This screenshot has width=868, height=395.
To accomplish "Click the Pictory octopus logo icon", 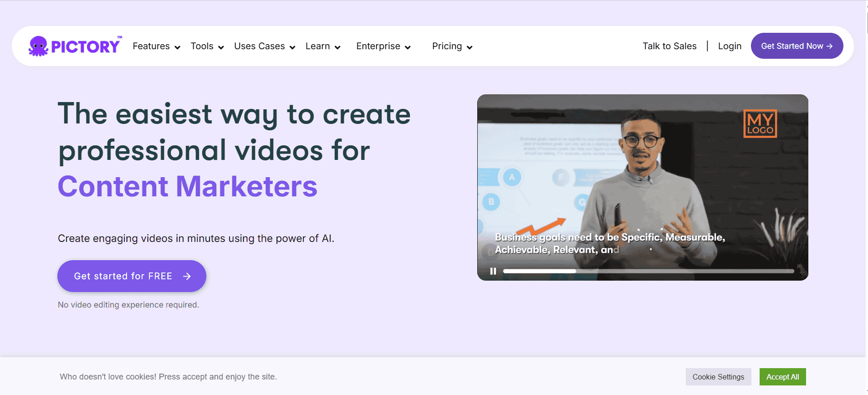I will (38, 46).
